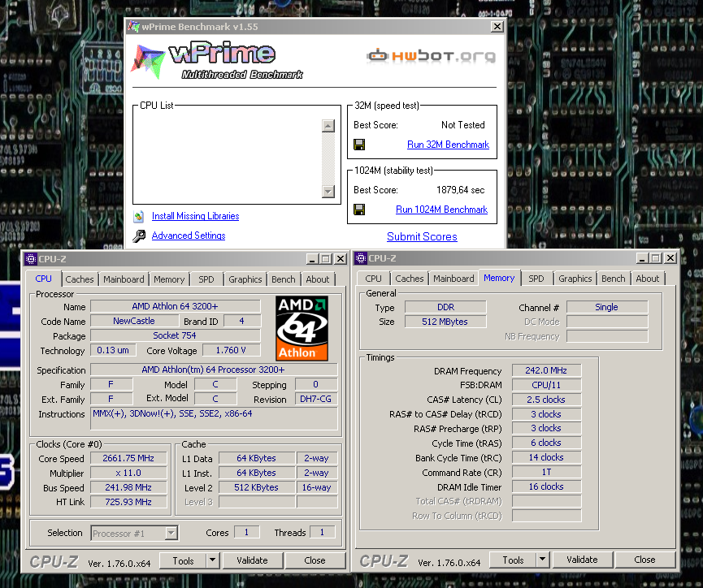Click the Run 32M Benchmark link
This screenshot has width=703, height=588.
(x=448, y=145)
